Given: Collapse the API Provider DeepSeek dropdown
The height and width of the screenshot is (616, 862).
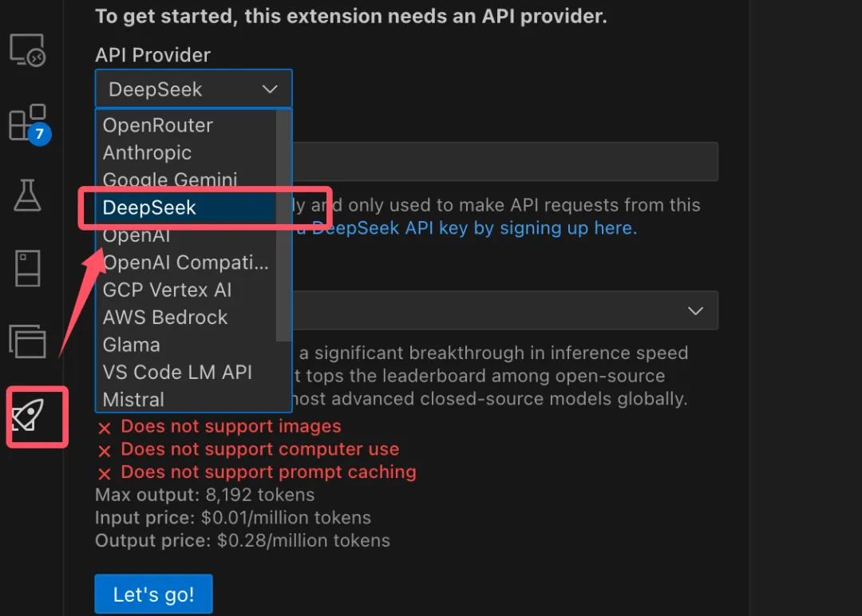Looking at the screenshot, I should click(x=193, y=89).
